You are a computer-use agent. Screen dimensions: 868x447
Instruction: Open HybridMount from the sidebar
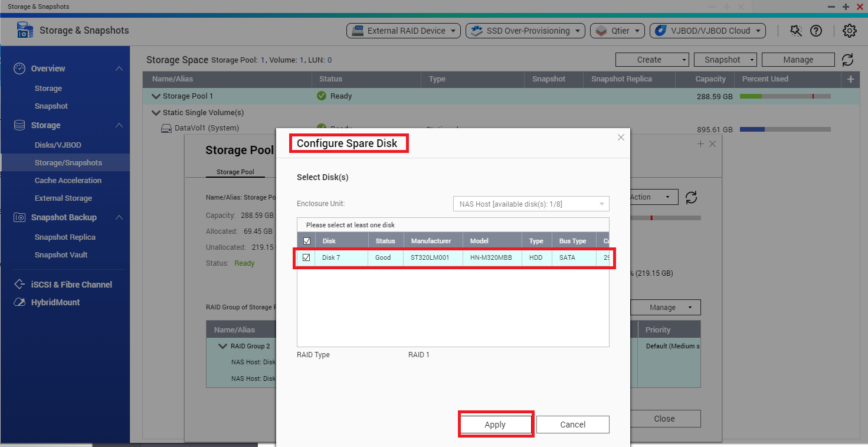pyautogui.click(x=55, y=302)
